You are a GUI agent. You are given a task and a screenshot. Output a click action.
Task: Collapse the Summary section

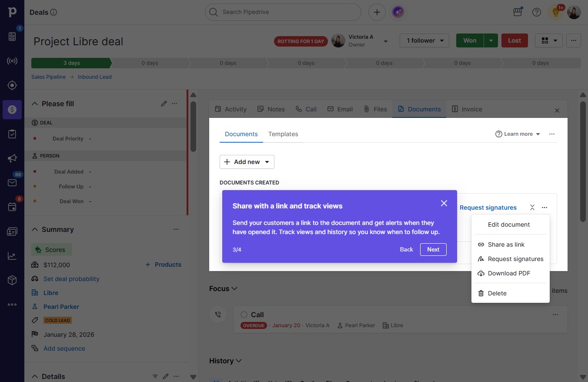tap(35, 229)
